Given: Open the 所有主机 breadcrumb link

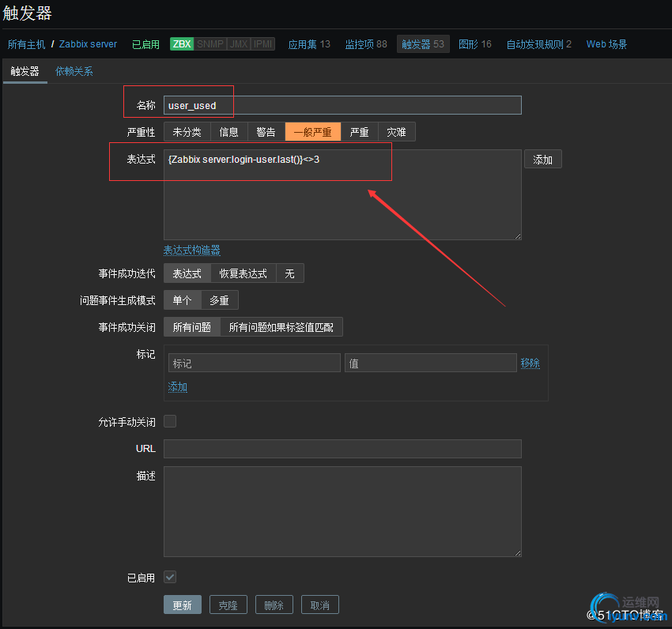Looking at the screenshot, I should pos(26,44).
